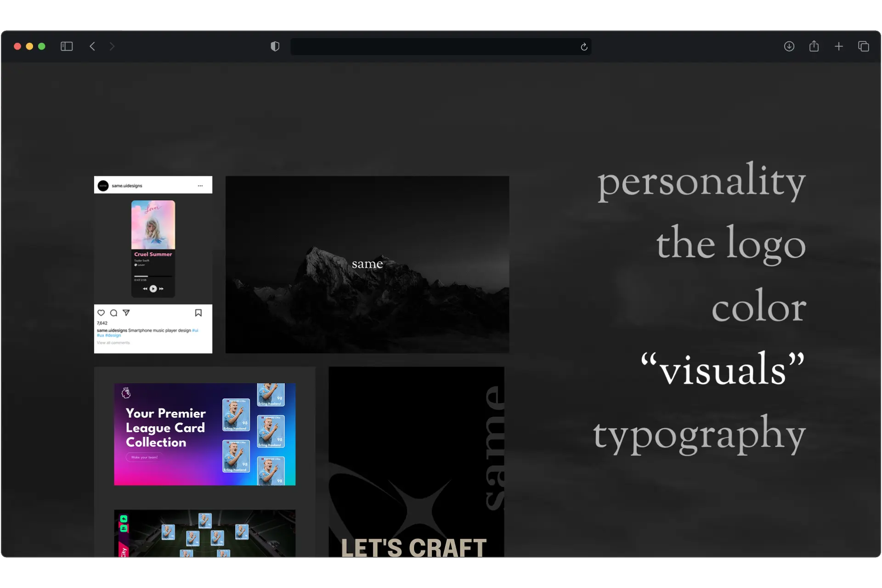Open the LET'S CRAFT poster
The width and height of the screenshot is (882, 588).
pos(416,462)
